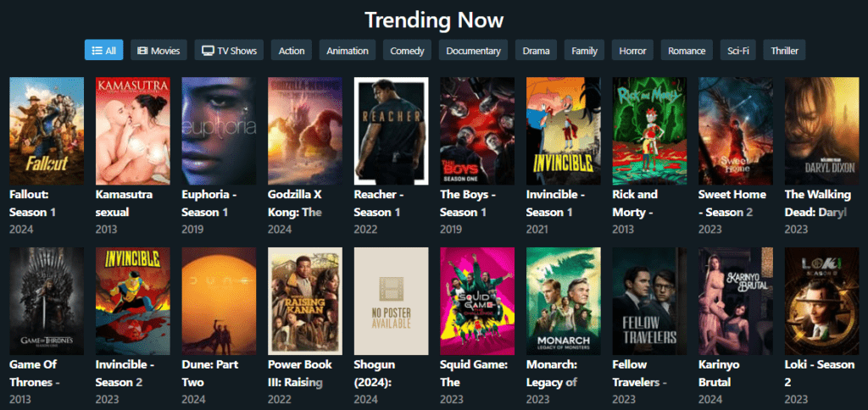Image resolution: width=868 pixels, height=410 pixels.
Task: Show only Comedy titles
Action: coord(407,50)
